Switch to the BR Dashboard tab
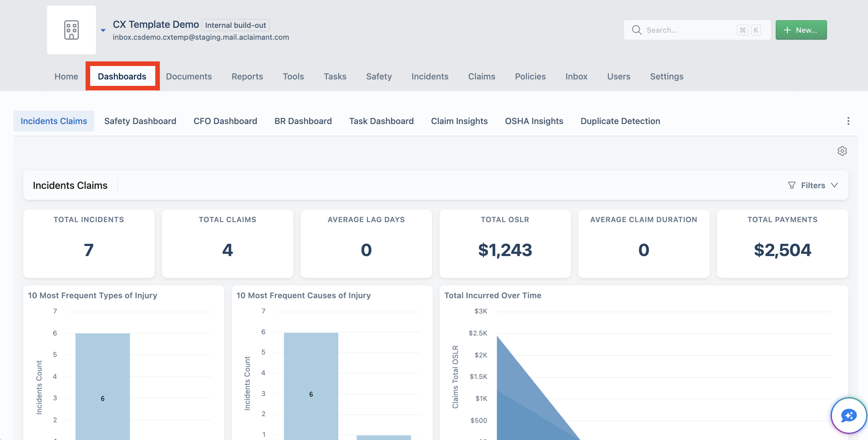Viewport: 868px width, 440px height. pos(303,121)
